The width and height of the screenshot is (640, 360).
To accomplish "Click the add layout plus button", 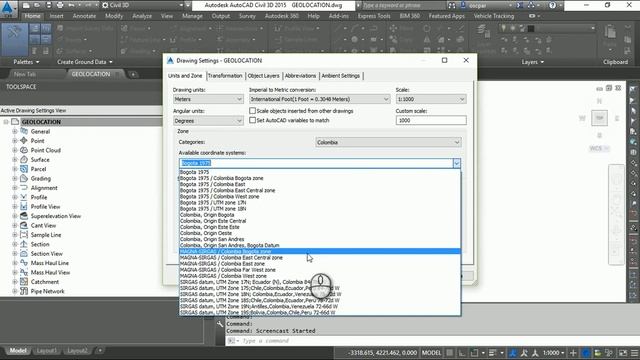I will point(100,351).
